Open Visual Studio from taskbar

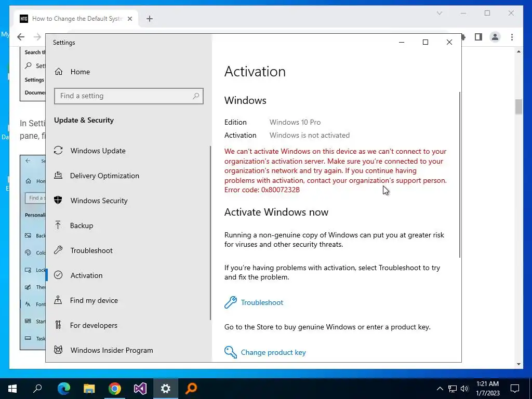point(140,389)
